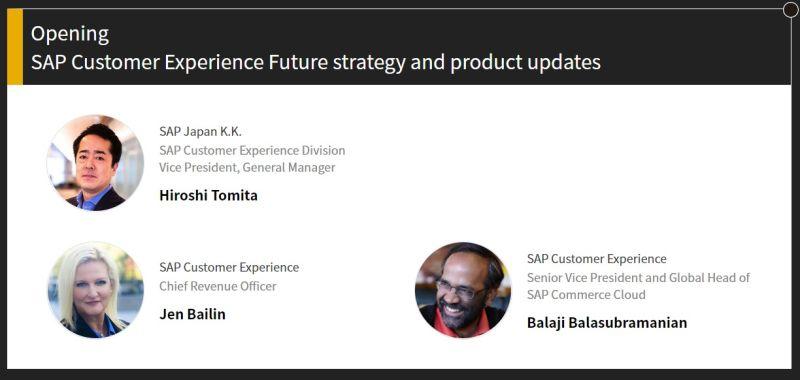This screenshot has width=800, height=380.
Task: Click the SAP Customer Experience Division text
Action: point(252,150)
